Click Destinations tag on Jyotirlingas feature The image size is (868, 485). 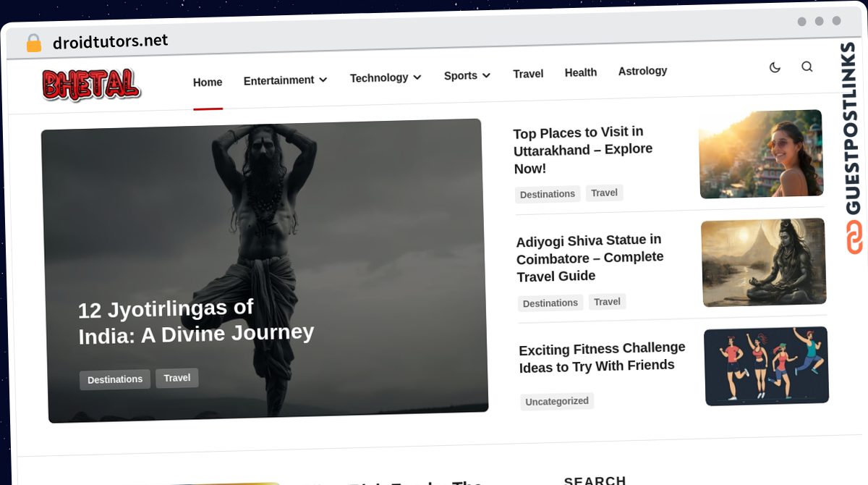click(115, 379)
